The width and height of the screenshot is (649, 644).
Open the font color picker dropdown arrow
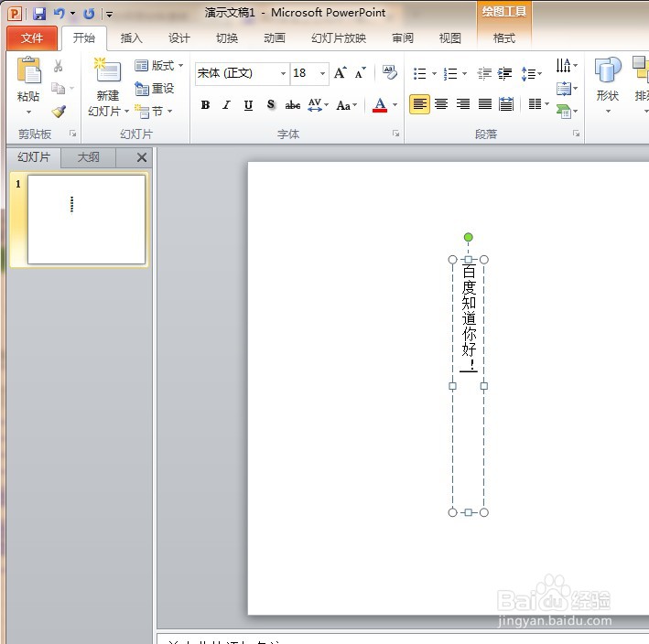(x=395, y=105)
